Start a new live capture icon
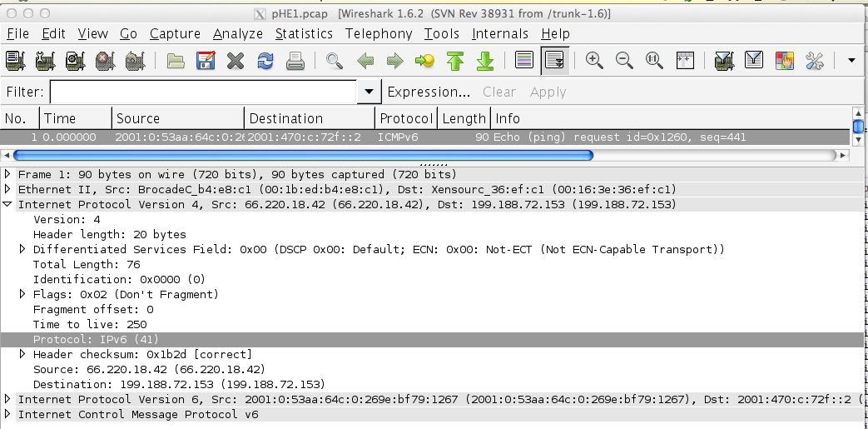This screenshot has width=868, height=429. coord(75,61)
